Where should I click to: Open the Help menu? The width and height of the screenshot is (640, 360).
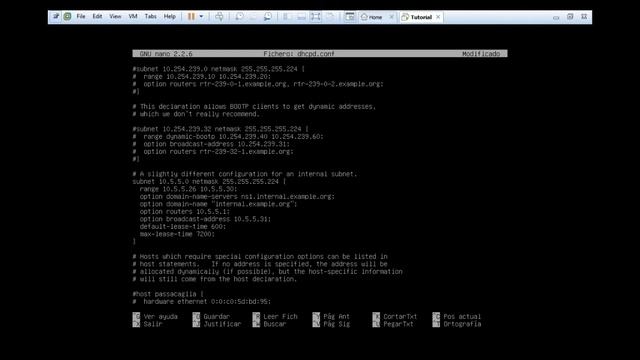coord(169,17)
